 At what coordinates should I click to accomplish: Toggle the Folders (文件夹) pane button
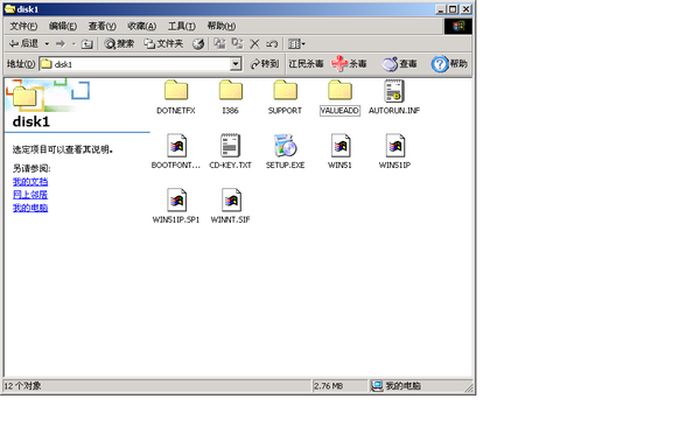click(163, 44)
